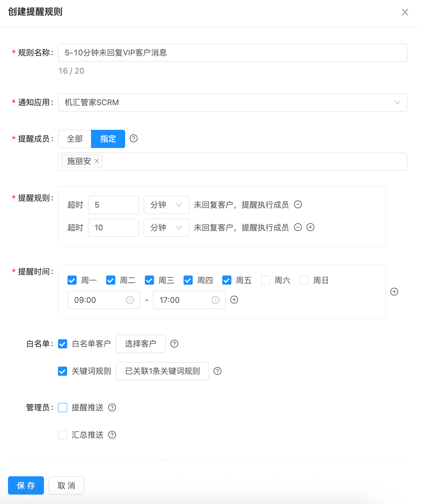Image resolution: width=421 pixels, height=504 pixels.
Task: Switch reminder members to 全部
Action: tap(75, 139)
